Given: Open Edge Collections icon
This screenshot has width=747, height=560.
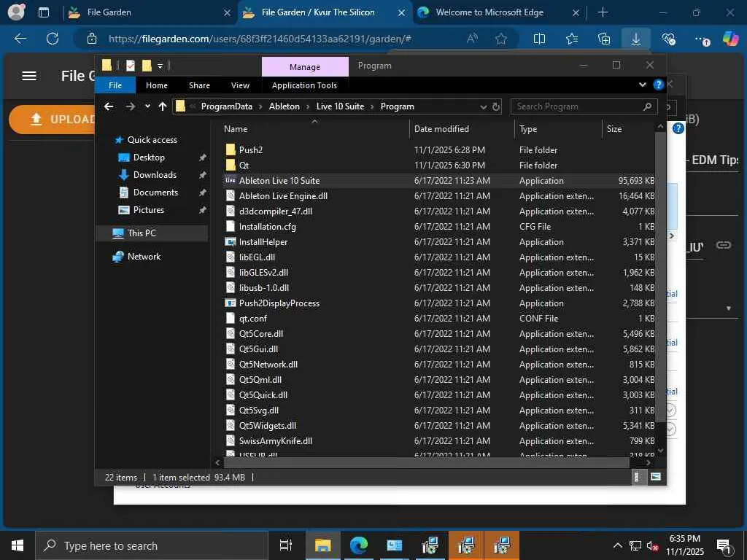Looking at the screenshot, I should tap(604, 39).
